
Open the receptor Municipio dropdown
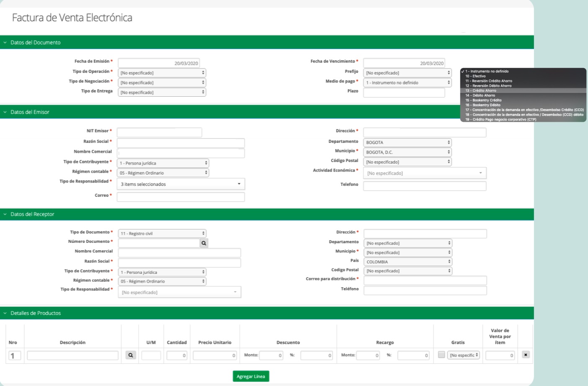[x=408, y=252]
